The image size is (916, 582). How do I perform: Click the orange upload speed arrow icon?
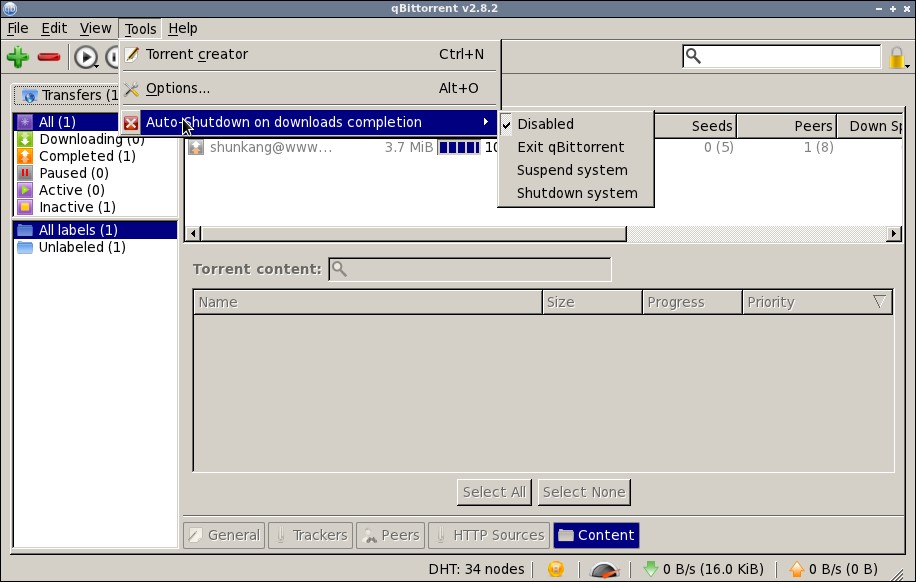[796, 569]
